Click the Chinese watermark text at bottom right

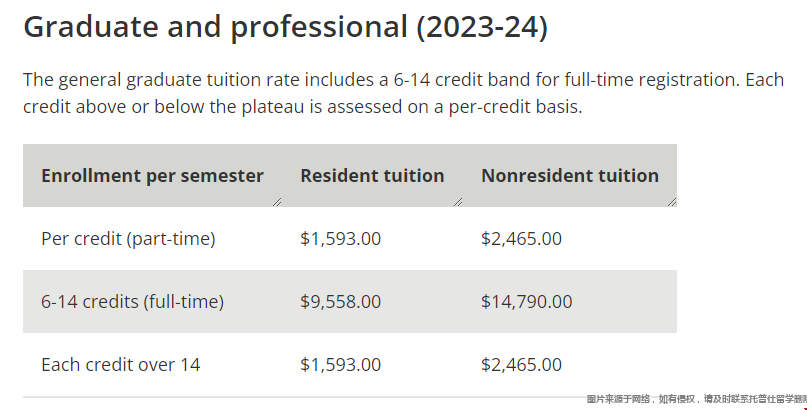coord(696,399)
